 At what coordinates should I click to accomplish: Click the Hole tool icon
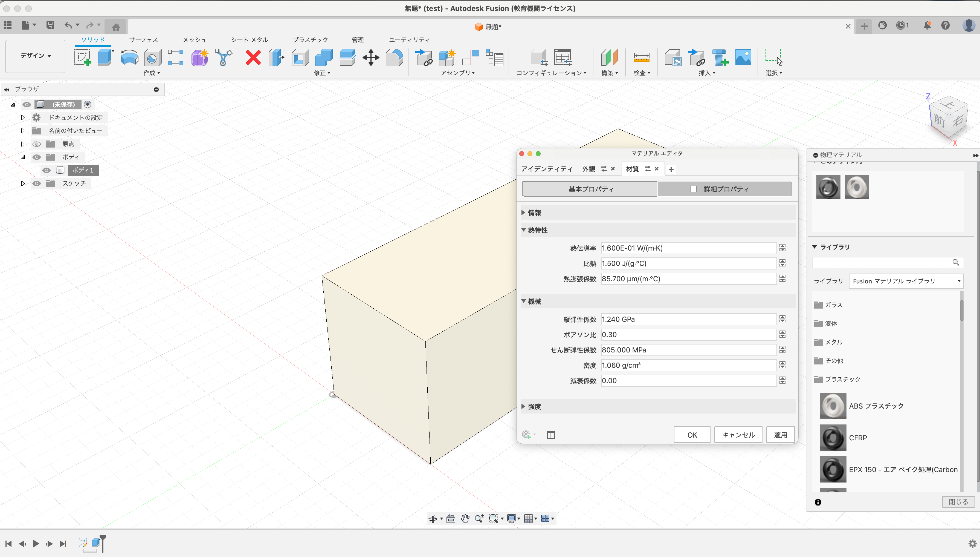(x=152, y=58)
